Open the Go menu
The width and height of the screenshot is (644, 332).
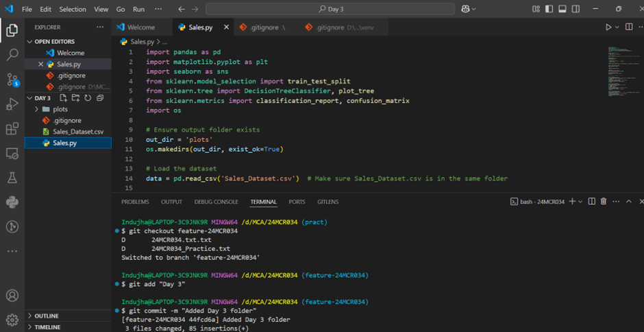(121, 9)
